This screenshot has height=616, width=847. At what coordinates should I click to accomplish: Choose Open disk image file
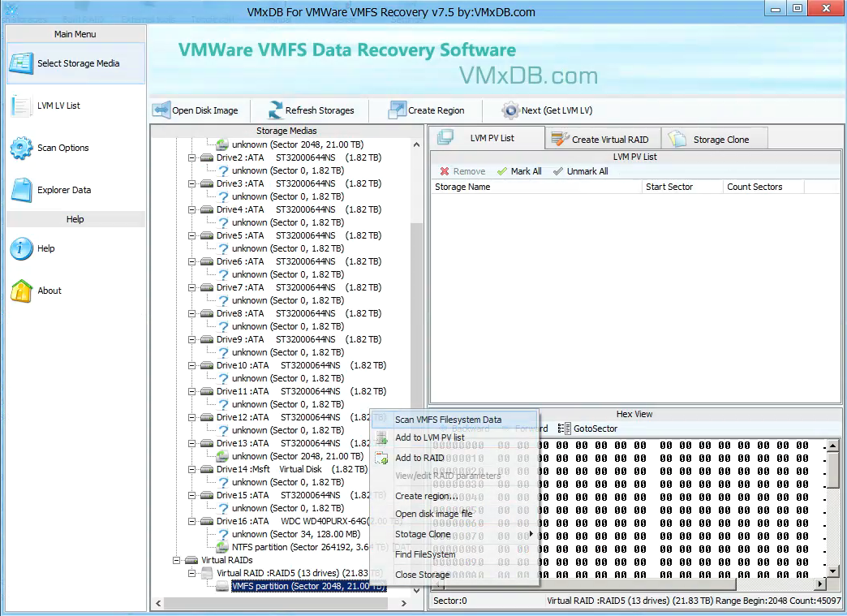point(455,514)
